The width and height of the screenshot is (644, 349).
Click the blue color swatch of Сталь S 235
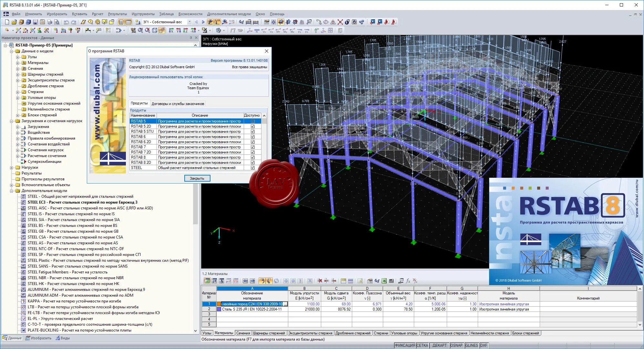coord(219,309)
